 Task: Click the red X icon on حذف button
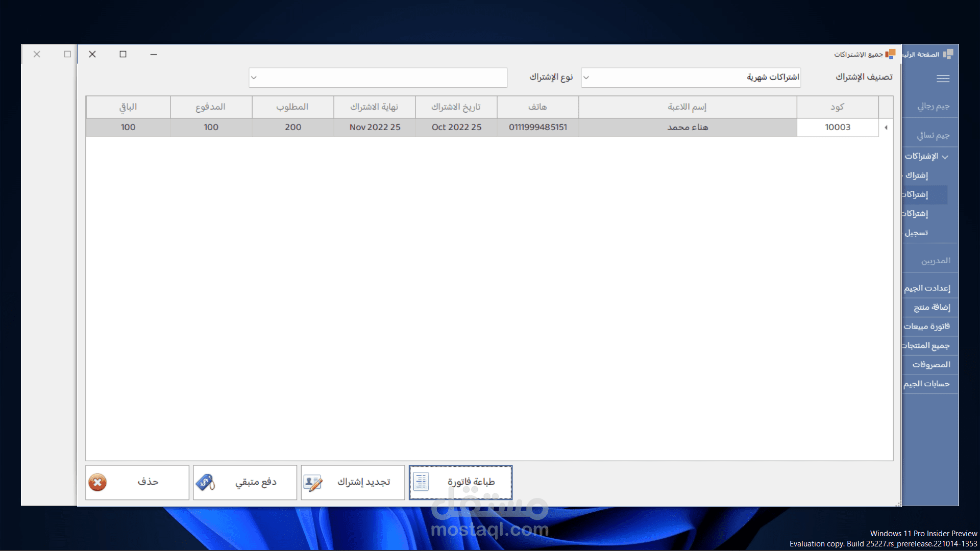tap(97, 482)
